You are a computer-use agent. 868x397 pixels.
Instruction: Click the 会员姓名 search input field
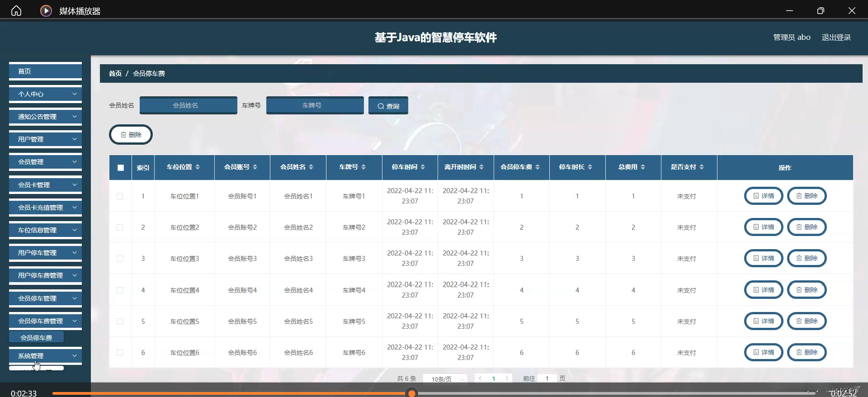tap(188, 105)
